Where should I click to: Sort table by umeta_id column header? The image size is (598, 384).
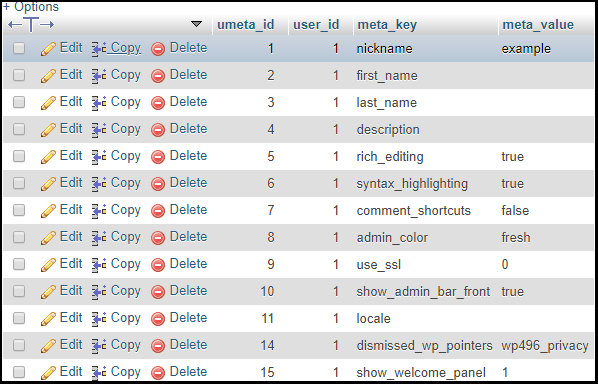[246, 24]
